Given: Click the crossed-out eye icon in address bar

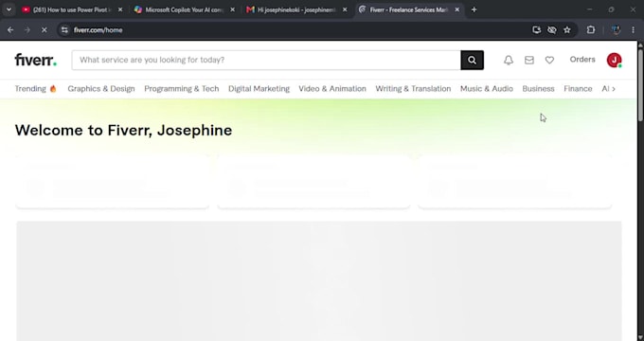Looking at the screenshot, I should (552, 30).
